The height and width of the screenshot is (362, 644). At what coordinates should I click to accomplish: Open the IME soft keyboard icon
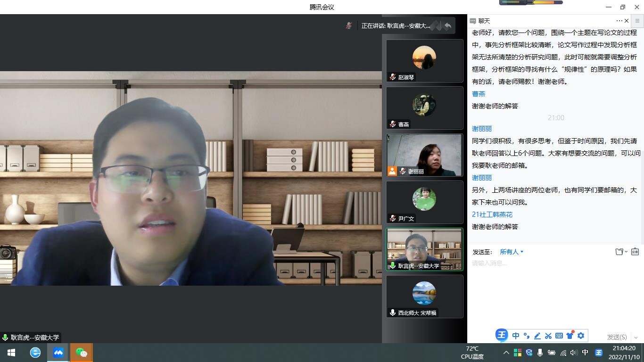coord(559,336)
